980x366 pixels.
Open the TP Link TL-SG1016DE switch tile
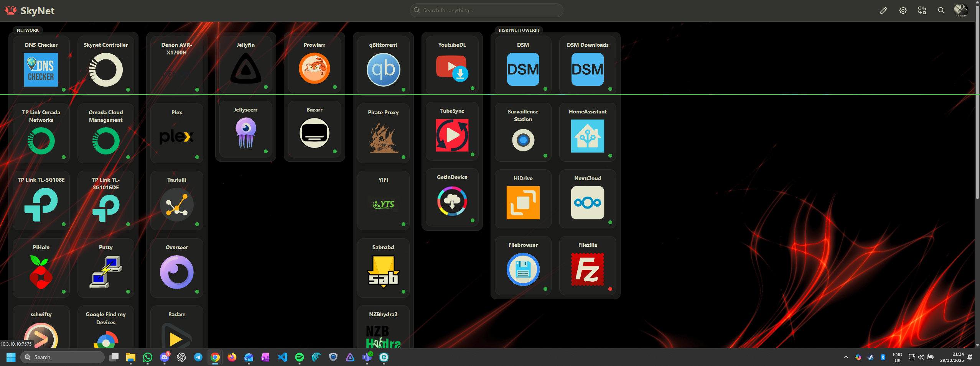pyautogui.click(x=106, y=200)
